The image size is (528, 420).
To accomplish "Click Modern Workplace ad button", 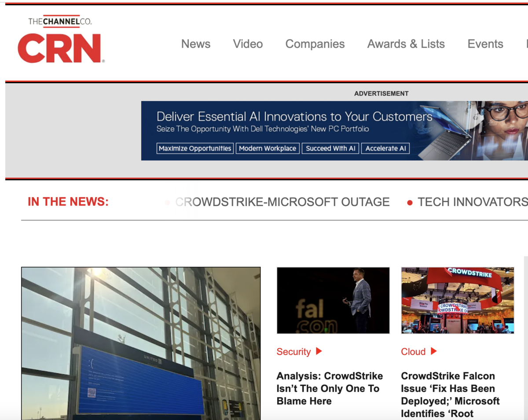I will [268, 148].
